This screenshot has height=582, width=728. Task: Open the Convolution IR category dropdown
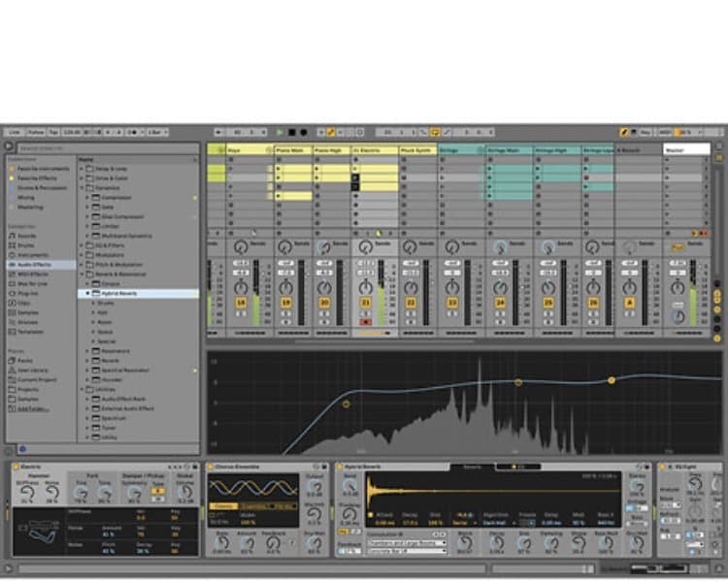pyautogui.click(x=407, y=542)
